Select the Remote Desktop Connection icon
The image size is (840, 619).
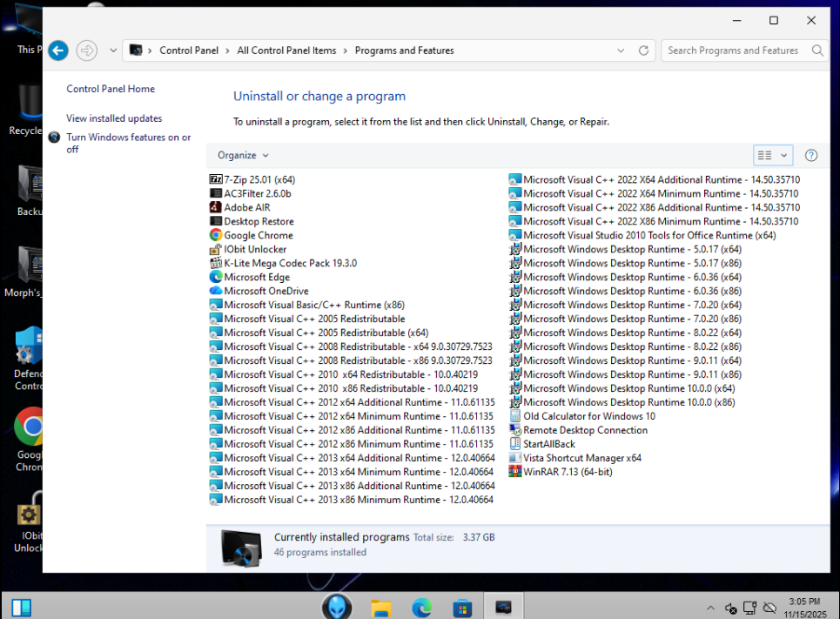click(x=514, y=430)
